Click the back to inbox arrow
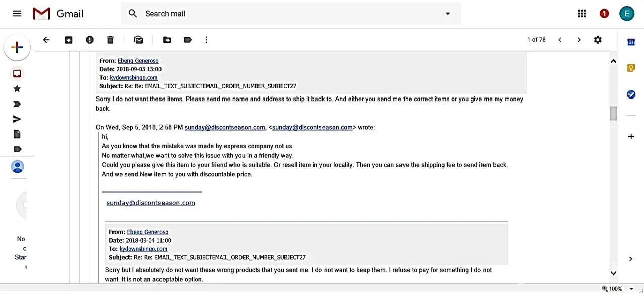 (46, 40)
